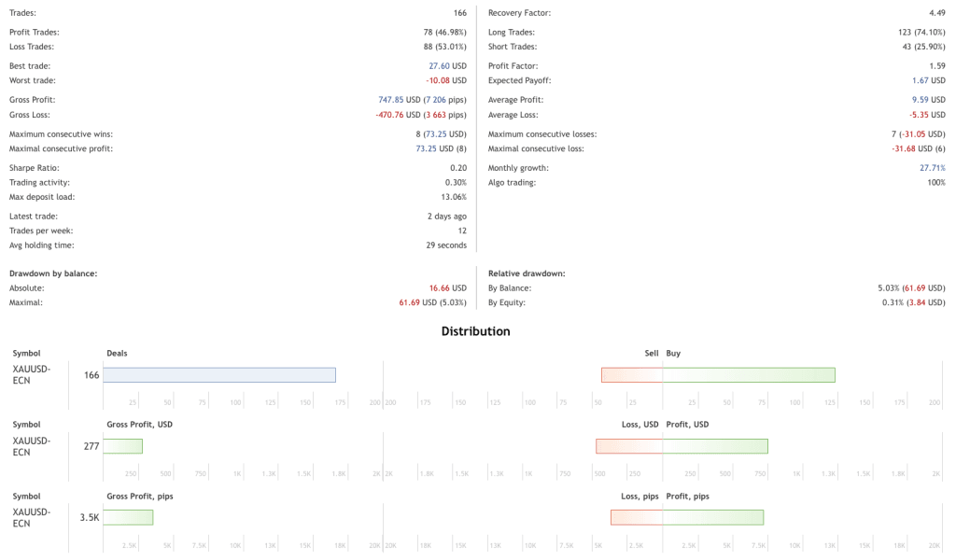The width and height of the screenshot is (956, 560).
Task: Click the Gross Profit, USD green bar
Action: (122, 446)
